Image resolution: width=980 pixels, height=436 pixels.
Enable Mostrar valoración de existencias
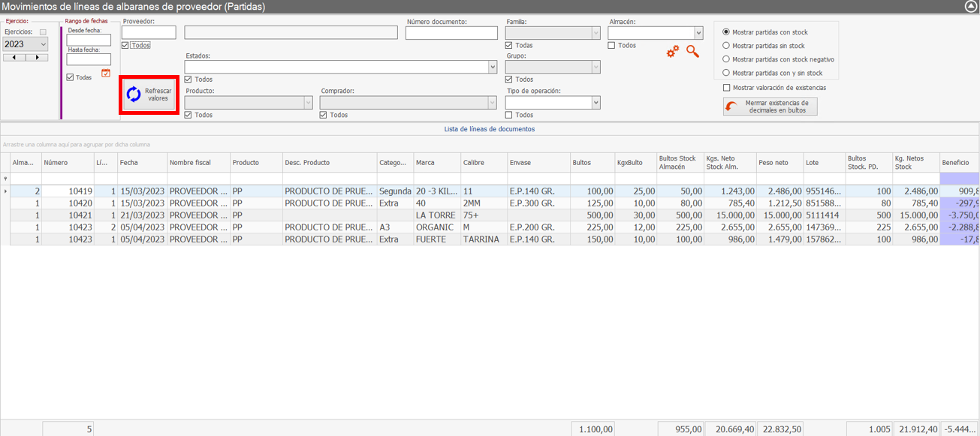pos(726,88)
